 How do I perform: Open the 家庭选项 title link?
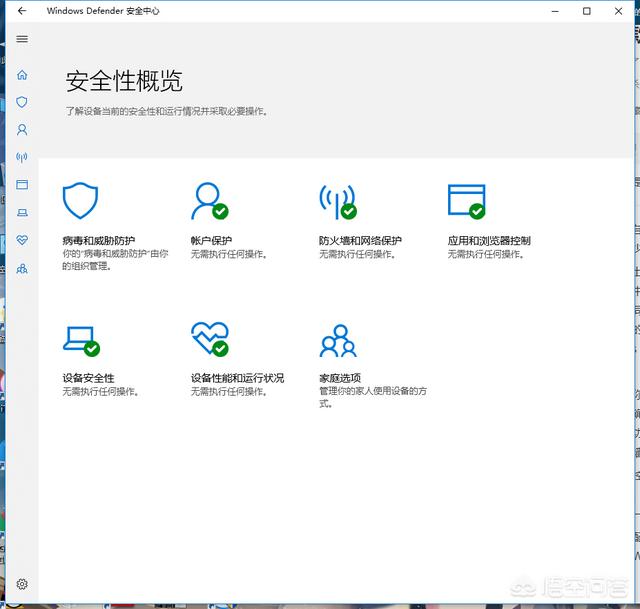click(340, 378)
